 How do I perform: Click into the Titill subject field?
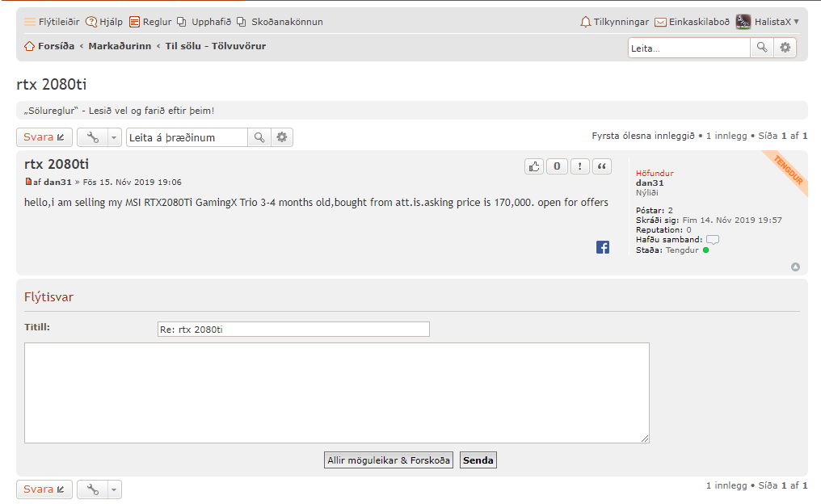tap(293, 329)
